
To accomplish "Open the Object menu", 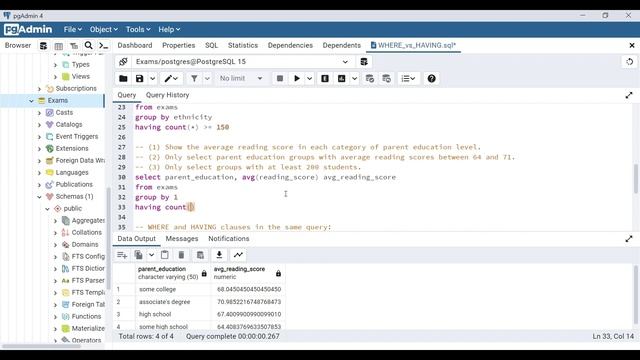I will click(104, 29).
